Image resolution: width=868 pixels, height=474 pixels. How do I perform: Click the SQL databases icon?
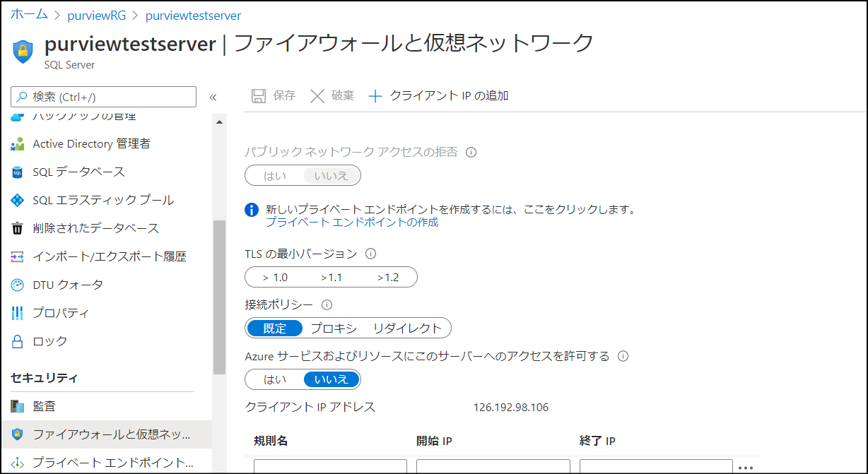pyautogui.click(x=18, y=172)
